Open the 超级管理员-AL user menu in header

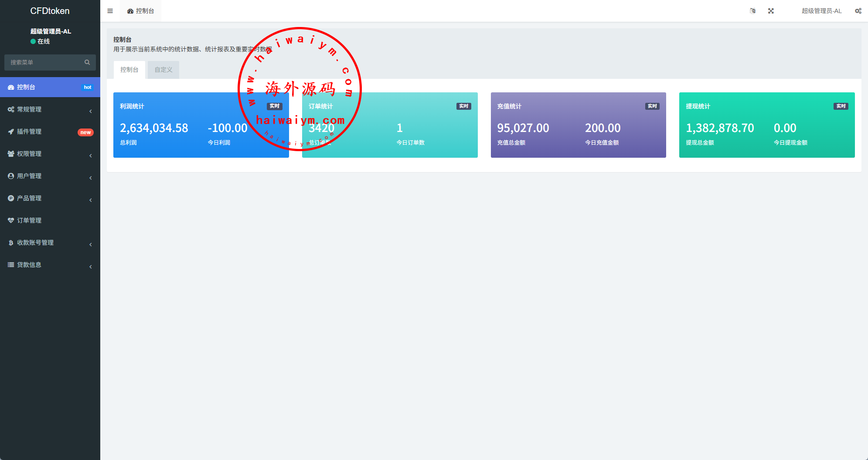tap(821, 11)
